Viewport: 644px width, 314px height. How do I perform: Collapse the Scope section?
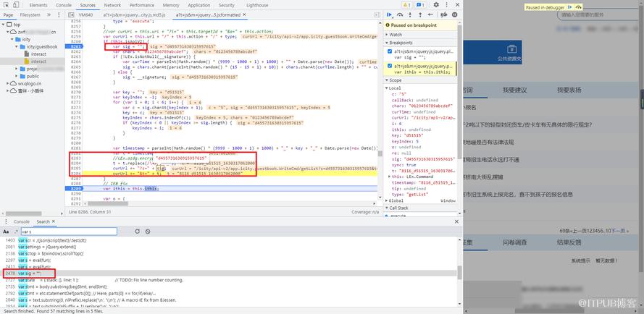click(x=395, y=80)
